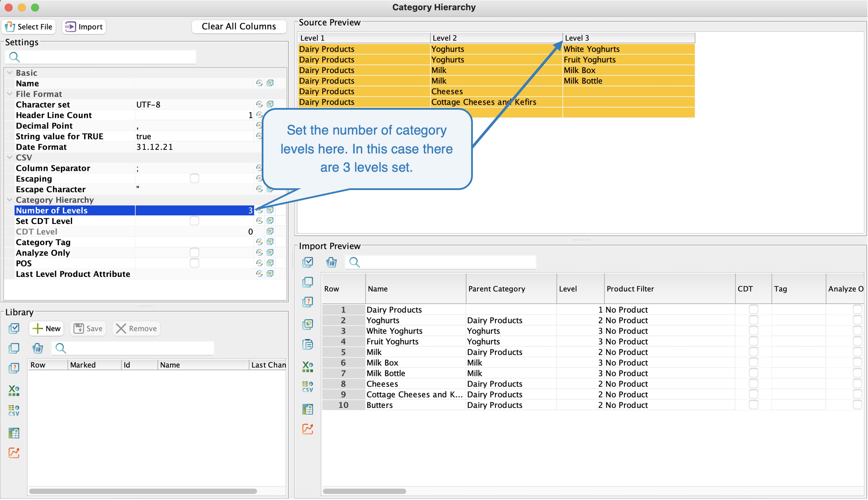Click the Import Preview horizontal scrollbar

tap(365, 491)
